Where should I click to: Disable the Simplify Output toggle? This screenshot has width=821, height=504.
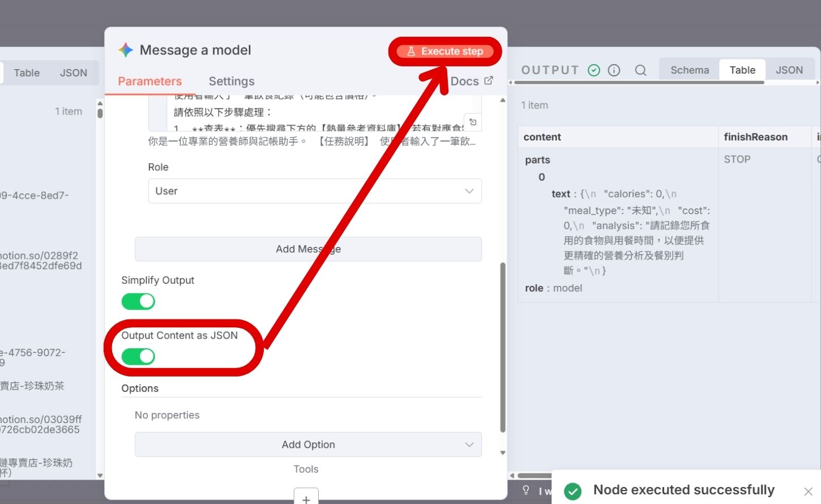click(138, 301)
